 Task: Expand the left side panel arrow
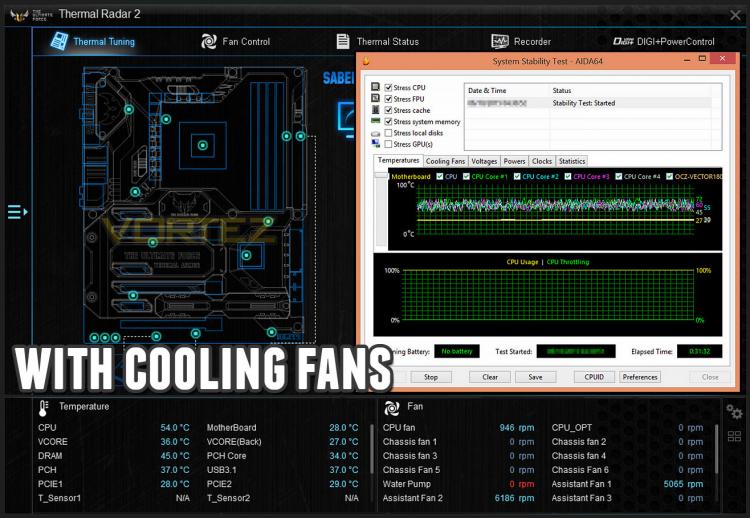[18, 211]
